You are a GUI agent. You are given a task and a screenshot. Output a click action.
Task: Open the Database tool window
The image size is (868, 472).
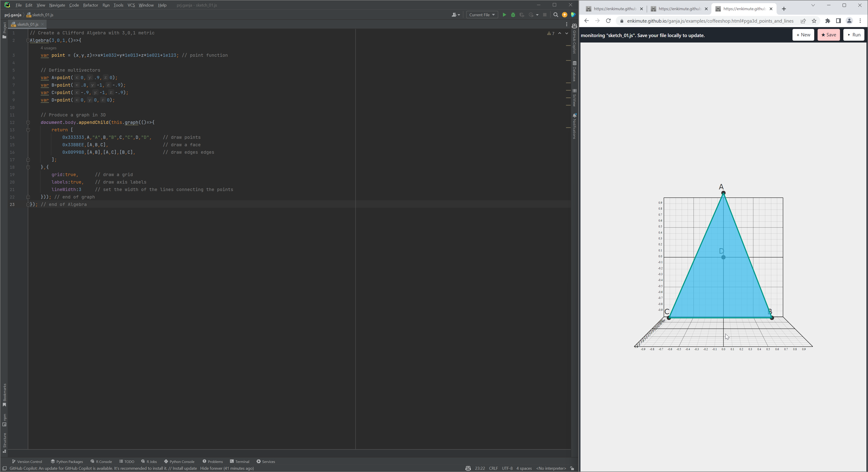pos(574,71)
